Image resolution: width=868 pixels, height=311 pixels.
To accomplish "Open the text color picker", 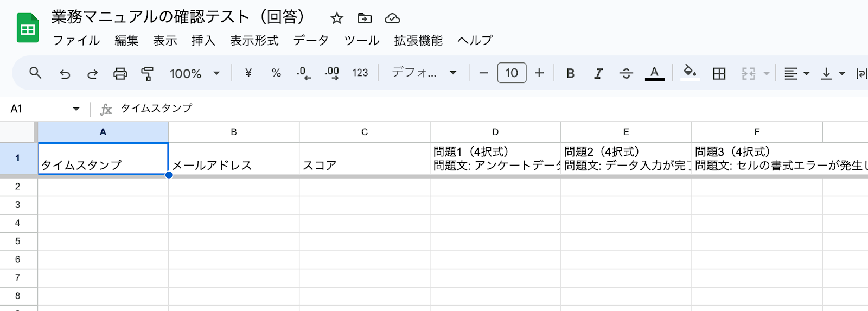I will (655, 73).
